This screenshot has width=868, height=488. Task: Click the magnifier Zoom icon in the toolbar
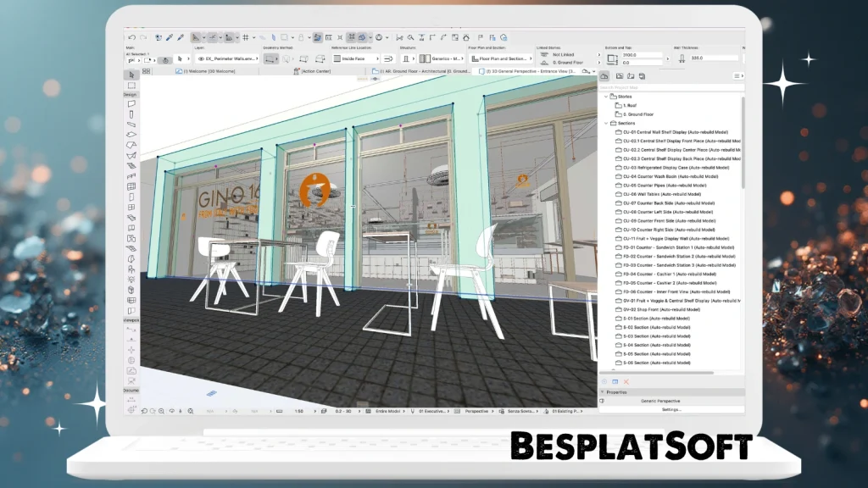click(x=411, y=36)
